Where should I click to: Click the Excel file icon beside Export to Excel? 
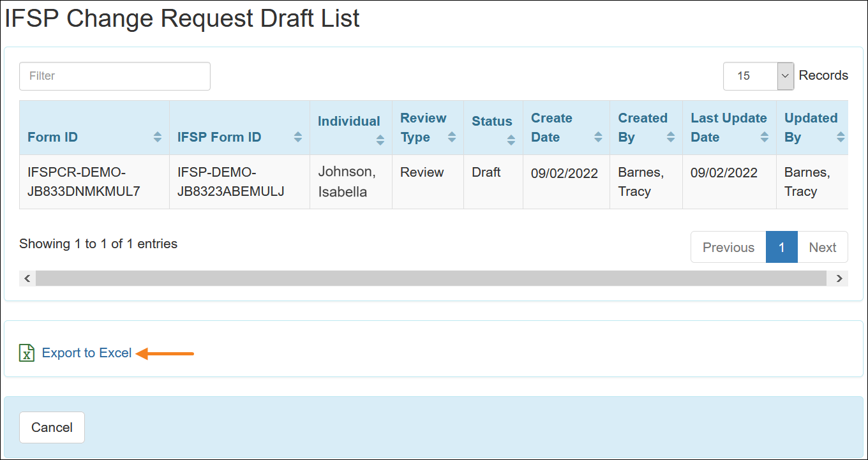(x=26, y=352)
